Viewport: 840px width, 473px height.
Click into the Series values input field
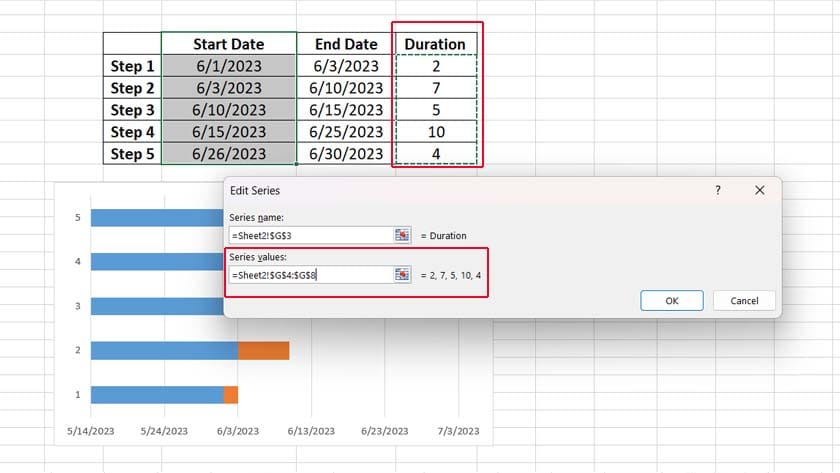click(x=311, y=275)
